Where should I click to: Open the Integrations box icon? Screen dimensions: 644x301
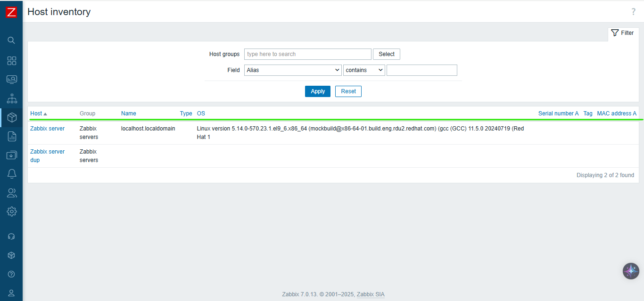click(11, 255)
